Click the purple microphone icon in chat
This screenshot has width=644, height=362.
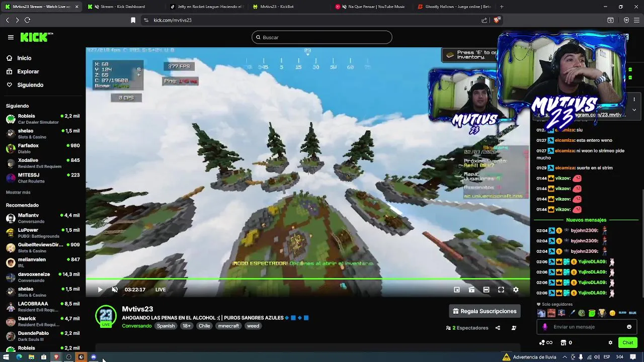(545, 327)
